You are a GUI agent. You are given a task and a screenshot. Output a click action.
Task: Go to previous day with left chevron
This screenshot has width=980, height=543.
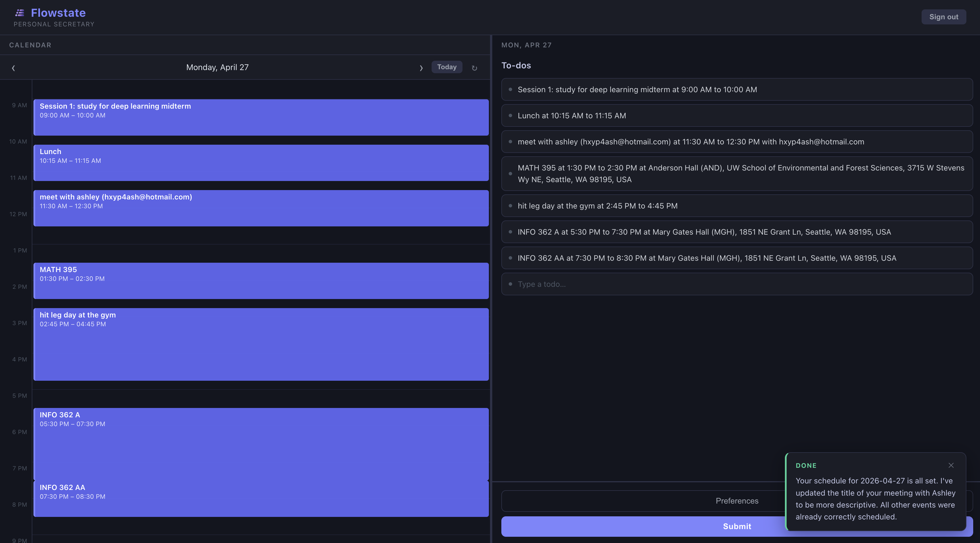point(13,68)
